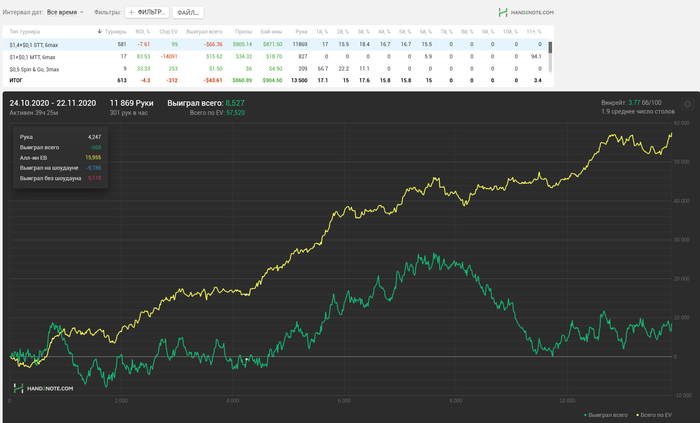Click the date range 24.10.2020 - 22.11.2020
The image size is (700, 423).
coord(53,103)
